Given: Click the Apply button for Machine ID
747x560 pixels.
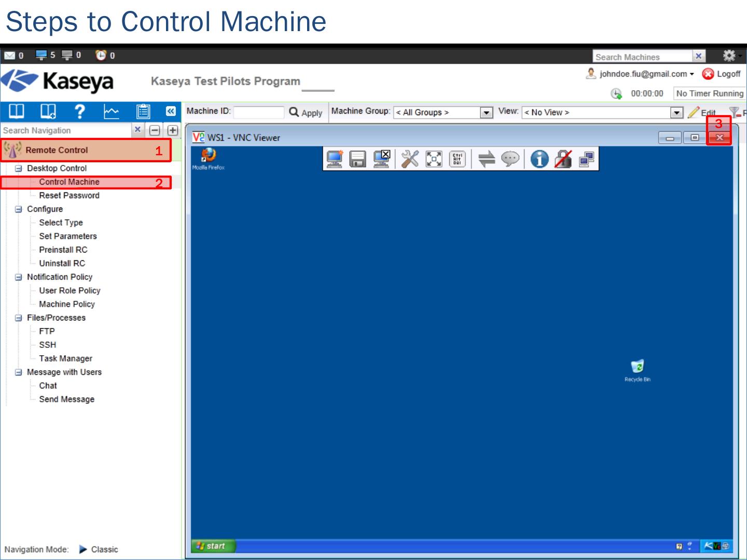Looking at the screenshot, I should [306, 113].
